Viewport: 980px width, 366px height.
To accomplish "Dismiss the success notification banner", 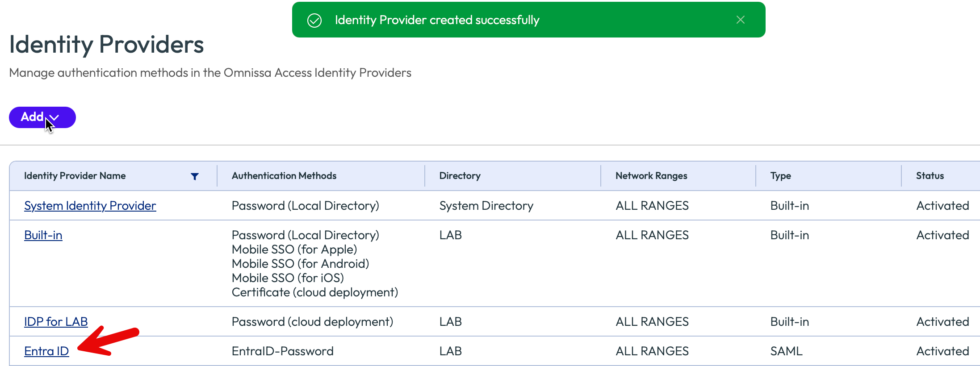I will (740, 20).
